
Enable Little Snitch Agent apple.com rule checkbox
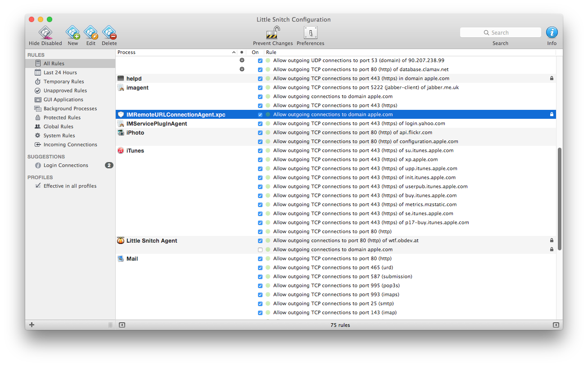[260, 249]
